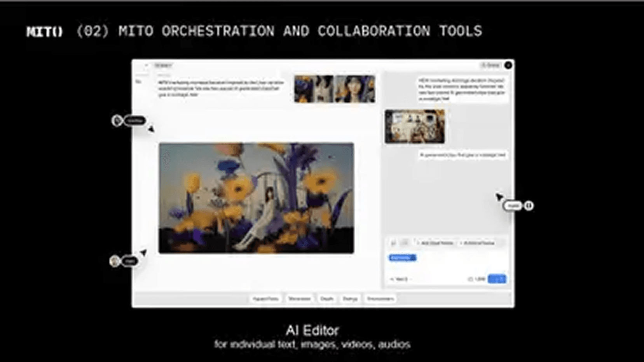Click the second small icon in chat input toolbar
This screenshot has height=362, width=644.
(x=404, y=243)
